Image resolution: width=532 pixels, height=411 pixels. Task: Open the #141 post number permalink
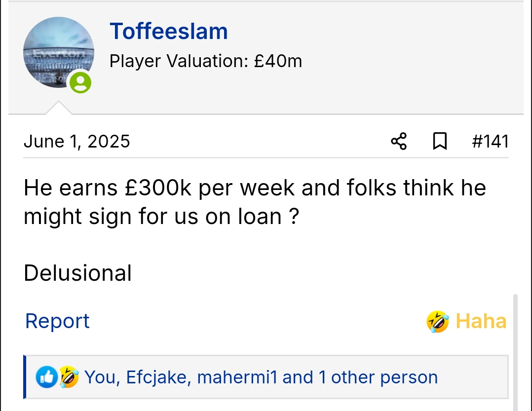(x=490, y=142)
